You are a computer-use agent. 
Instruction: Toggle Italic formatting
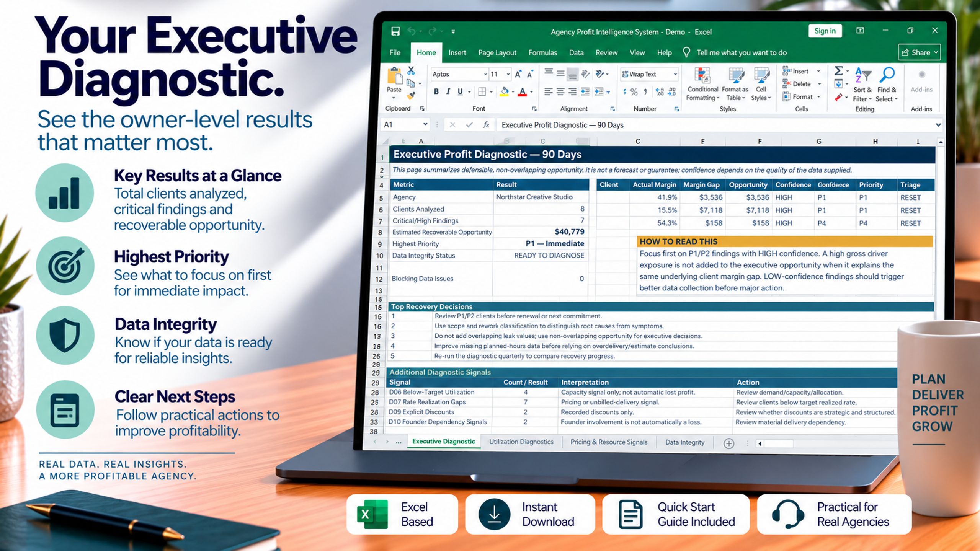[x=448, y=92]
